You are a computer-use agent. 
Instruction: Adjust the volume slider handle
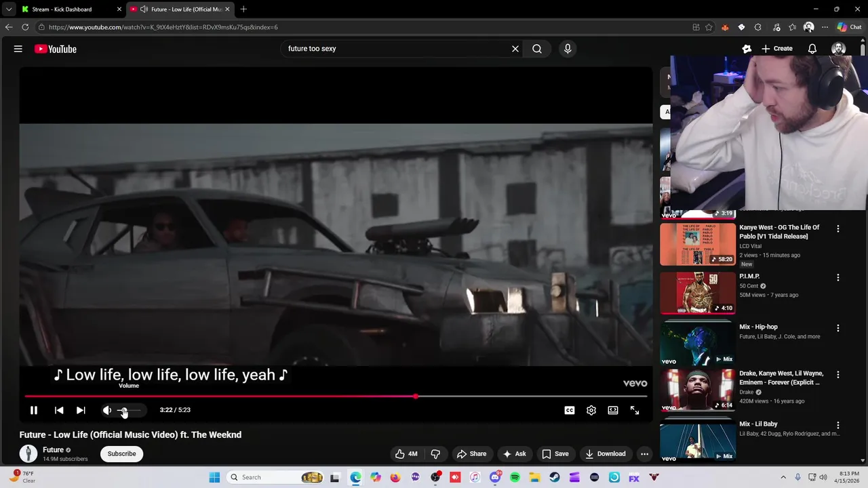(x=123, y=410)
